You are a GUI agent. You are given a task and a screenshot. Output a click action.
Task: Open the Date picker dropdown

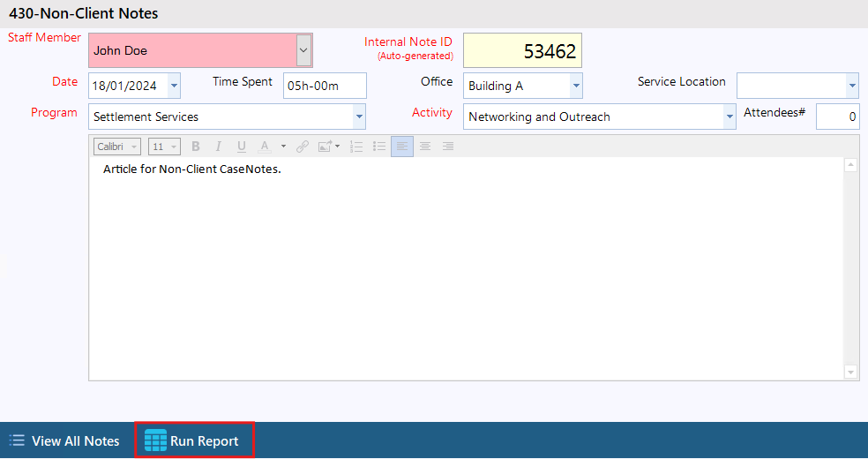click(x=174, y=86)
